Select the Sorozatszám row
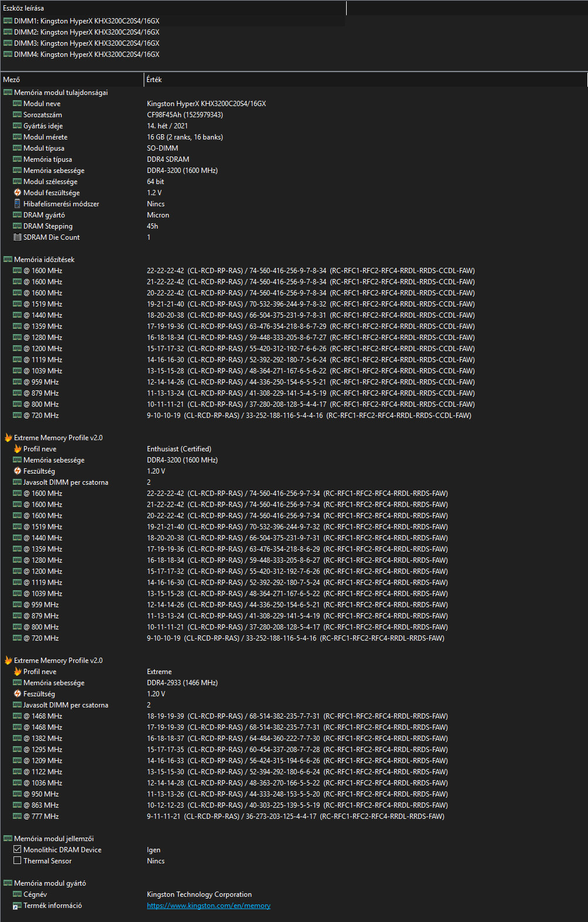The height and width of the screenshot is (922, 588). (43, 115)
